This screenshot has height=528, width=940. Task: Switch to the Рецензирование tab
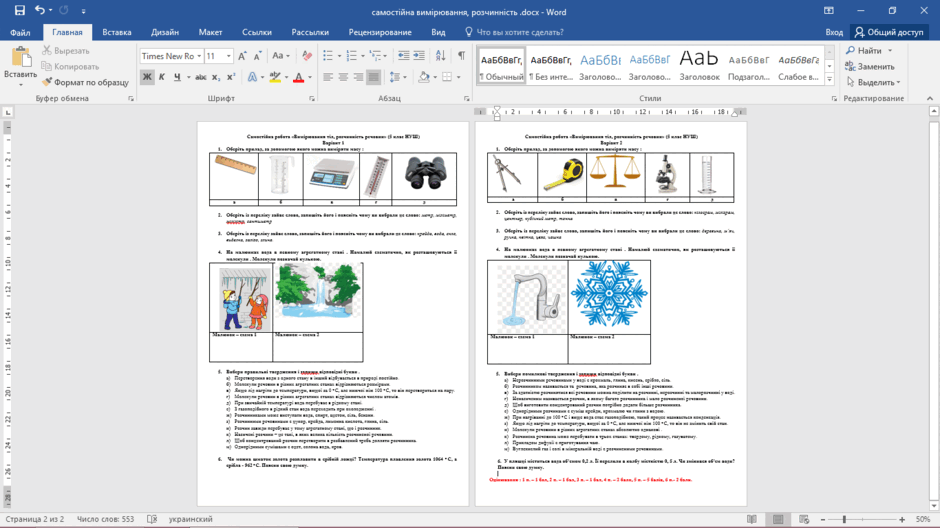(380, 32)
